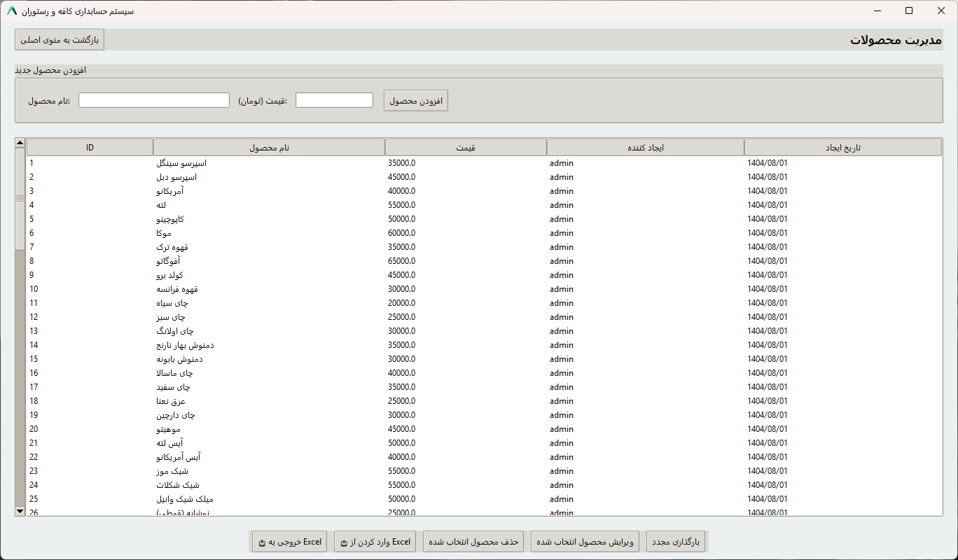Image resolution: width=958 pixels, height=560 pixels.
Task: Focus the قیمت (تومان) input field
Action: coord(334,101)
